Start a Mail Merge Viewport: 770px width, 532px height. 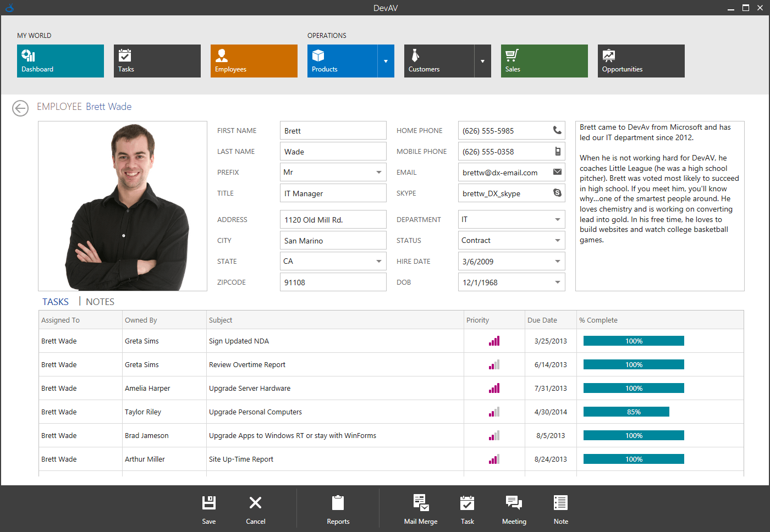tap(421, 509)
